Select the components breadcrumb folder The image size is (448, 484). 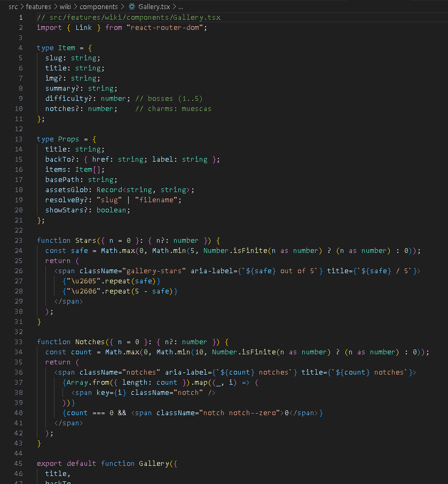(x=98, y=7)
